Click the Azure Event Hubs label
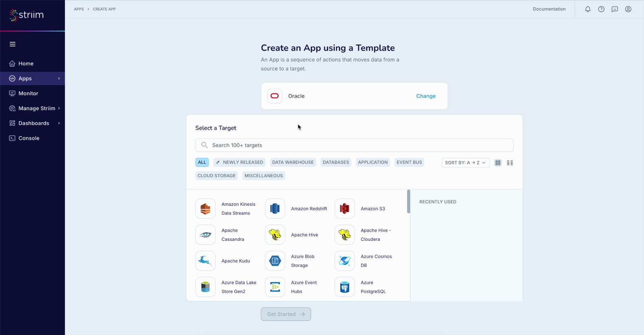This screenshot has width=644, height=335. (x=304, y=287)
